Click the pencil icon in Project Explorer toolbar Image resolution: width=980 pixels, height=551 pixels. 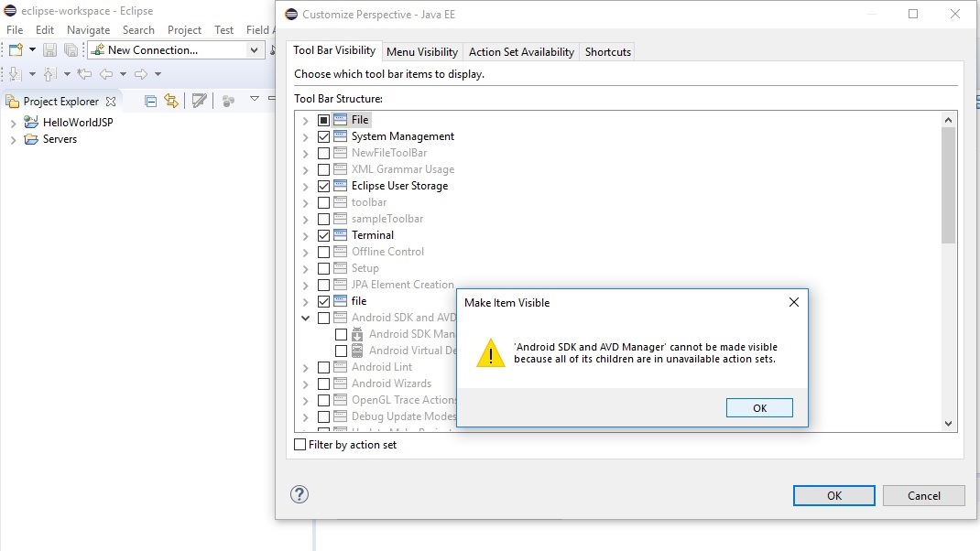200,101
